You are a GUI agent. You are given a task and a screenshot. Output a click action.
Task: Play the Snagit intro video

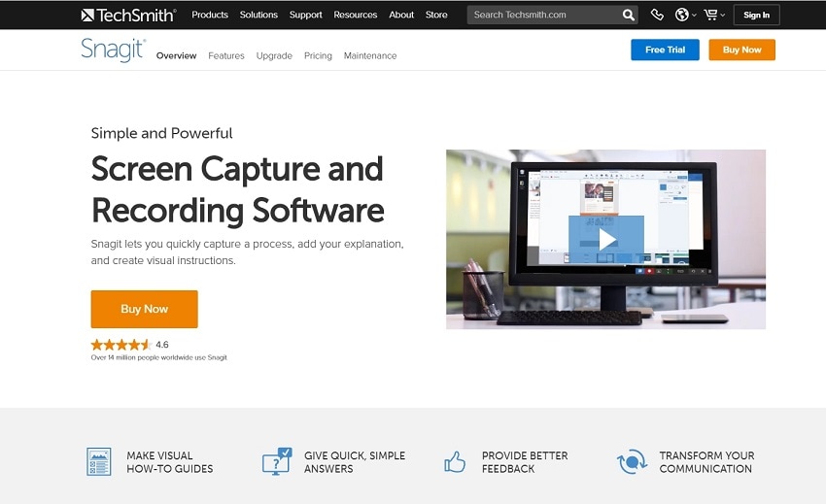pyautogui.click(x=605, y=240)
